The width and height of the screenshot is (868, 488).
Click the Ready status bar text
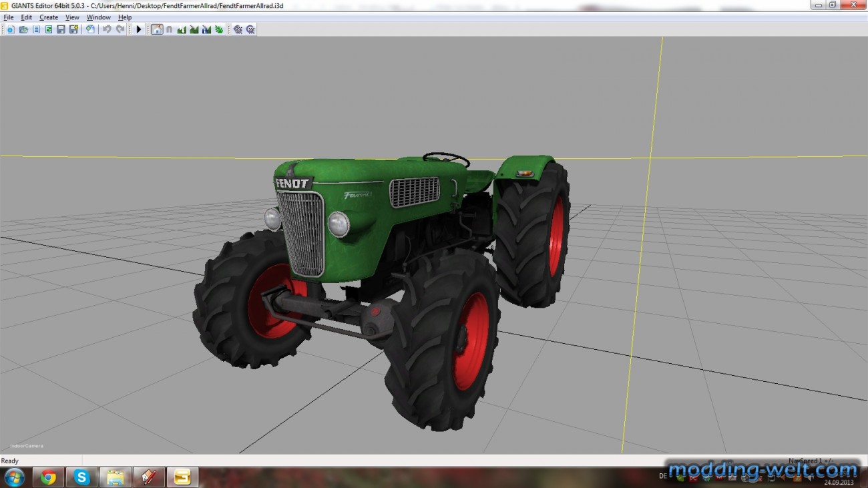point(10,461)
